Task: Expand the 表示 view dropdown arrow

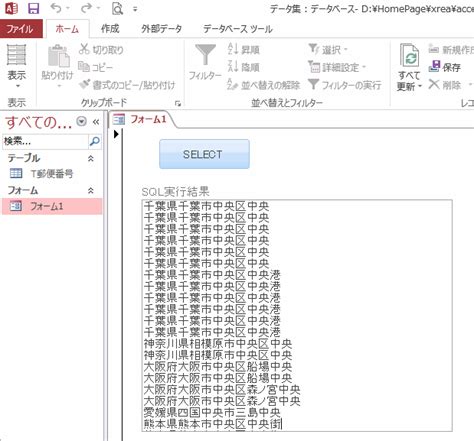Action: click(18, 86)
